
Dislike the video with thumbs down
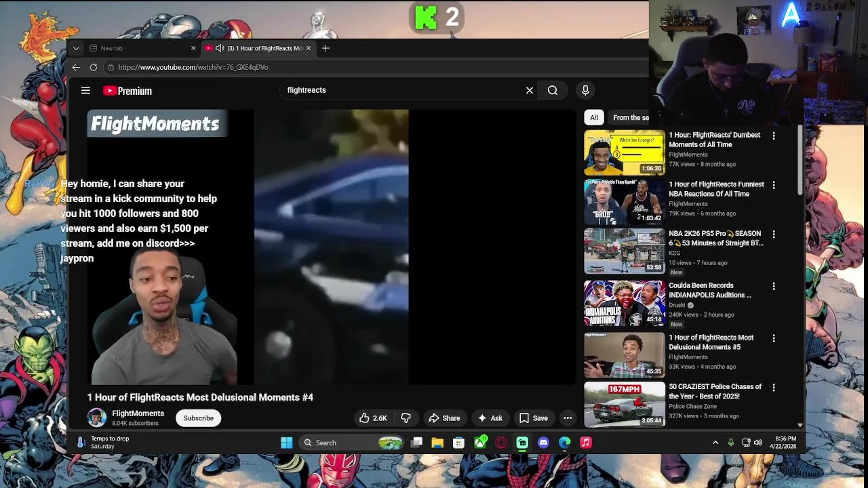click(406, 418)
